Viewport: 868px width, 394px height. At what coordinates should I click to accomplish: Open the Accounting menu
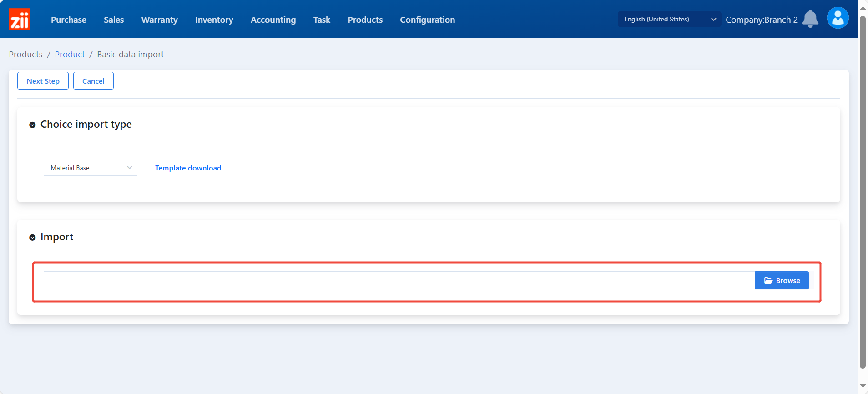click(273, 20)
